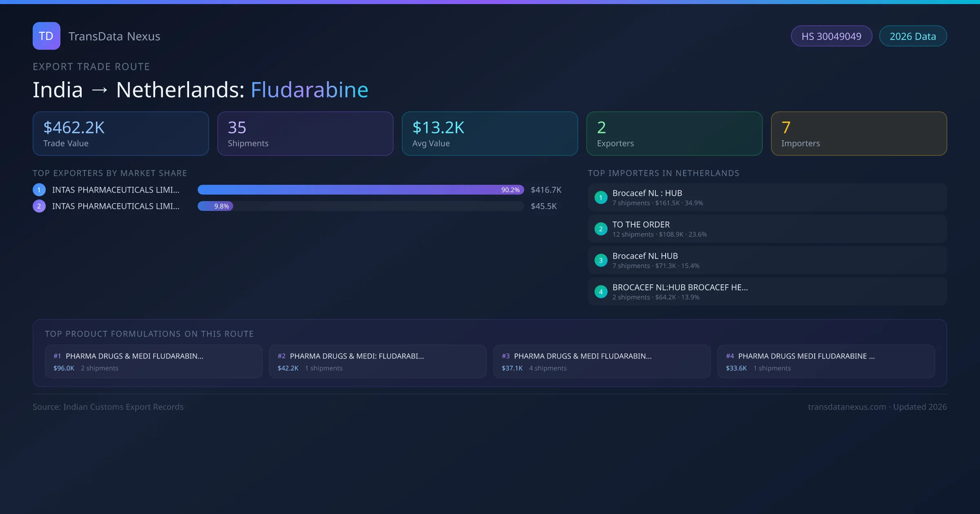Screen dimensions: 980x514
Task: Click the 2026 Data pill
Action: [913, 36]
